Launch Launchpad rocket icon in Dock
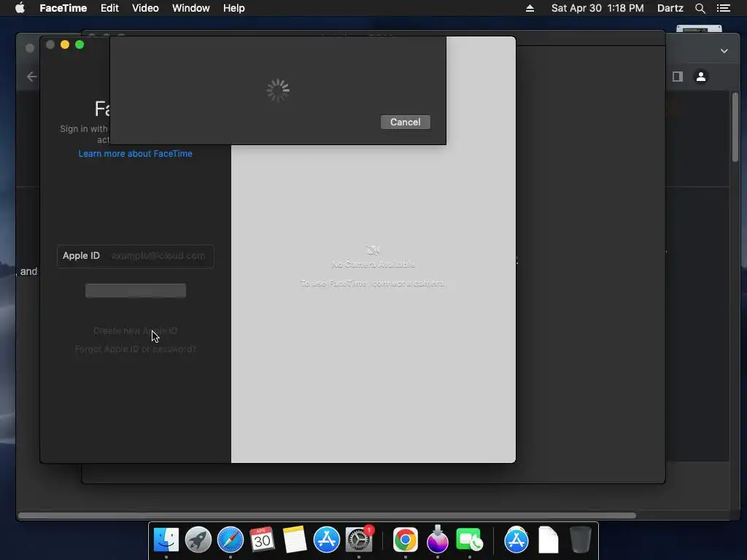The width and height of the screenshot is (747, 560). (x=198, y=540)
